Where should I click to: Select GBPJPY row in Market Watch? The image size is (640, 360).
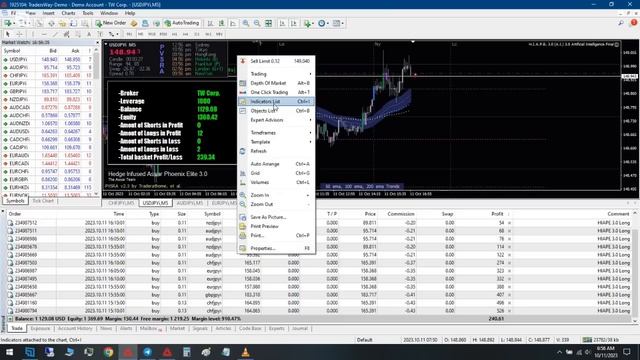[x=47, y=91]
